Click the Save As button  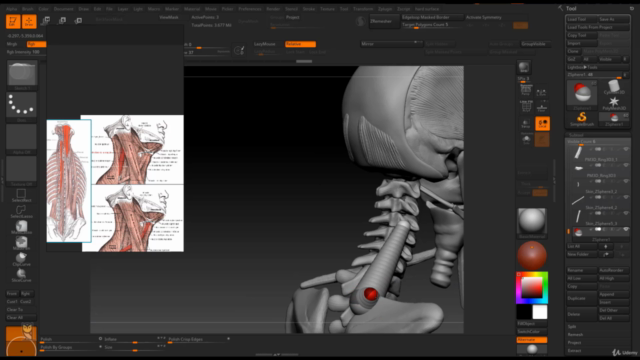pyautogui.click(x=614, y=19)
